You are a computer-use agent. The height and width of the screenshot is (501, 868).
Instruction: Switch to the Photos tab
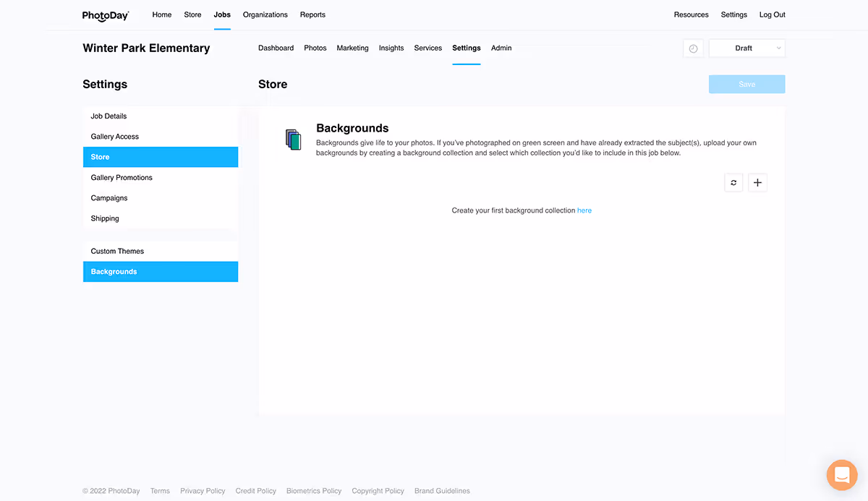315,48
